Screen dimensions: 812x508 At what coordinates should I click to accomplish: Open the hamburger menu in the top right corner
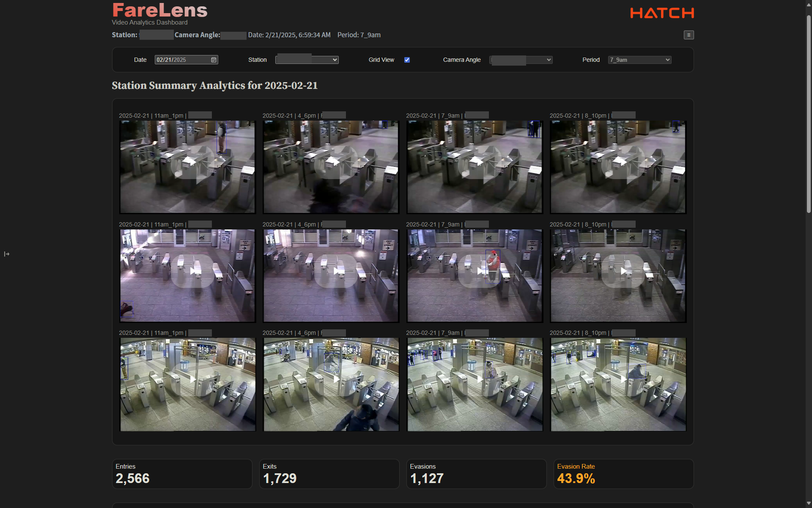689,35
